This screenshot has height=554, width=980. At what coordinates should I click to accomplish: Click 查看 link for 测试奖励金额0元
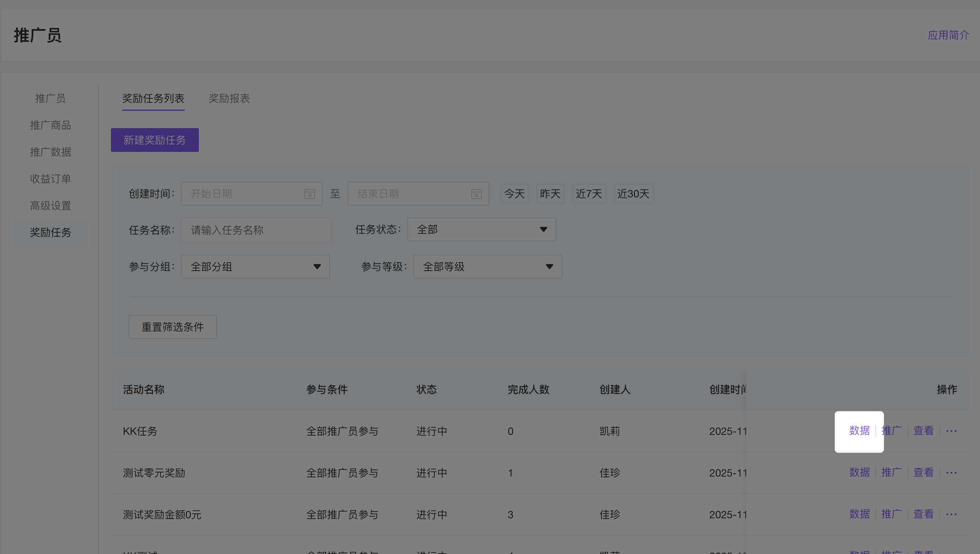pos(923,515)
